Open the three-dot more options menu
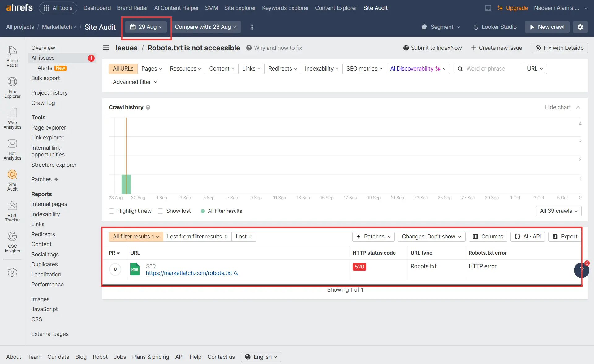This screenshot has height=364, width=594. coord(252,27)
